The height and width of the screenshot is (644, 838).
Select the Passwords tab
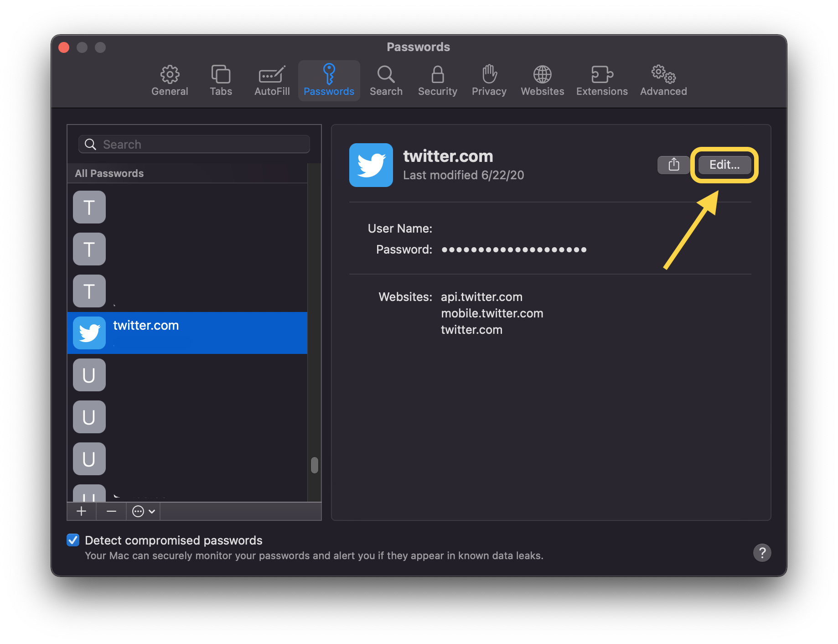click(329, 81)
